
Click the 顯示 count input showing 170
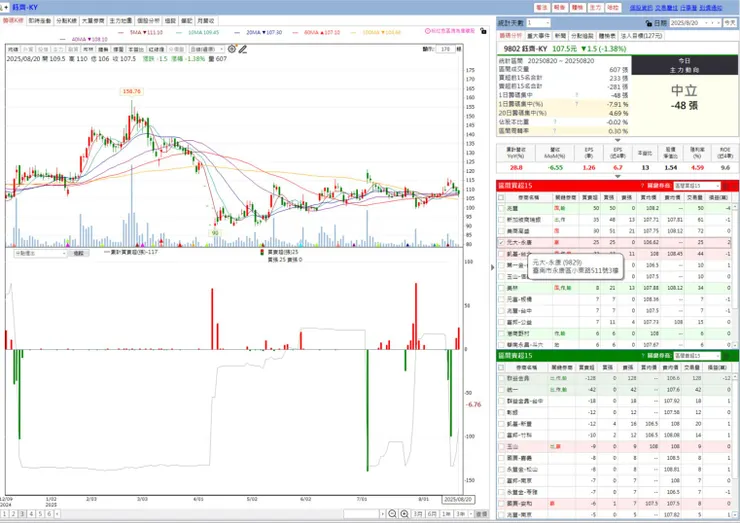coord(445,49)
